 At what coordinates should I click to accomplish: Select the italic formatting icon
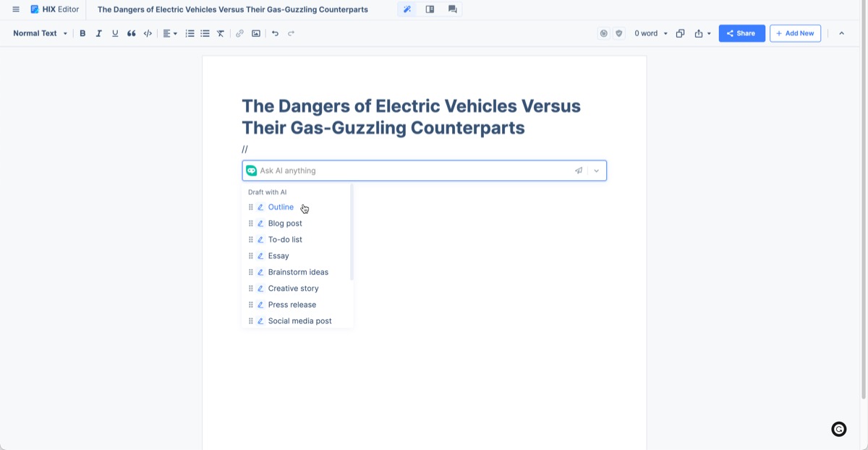pyautogui.click(x=98, y=33)
